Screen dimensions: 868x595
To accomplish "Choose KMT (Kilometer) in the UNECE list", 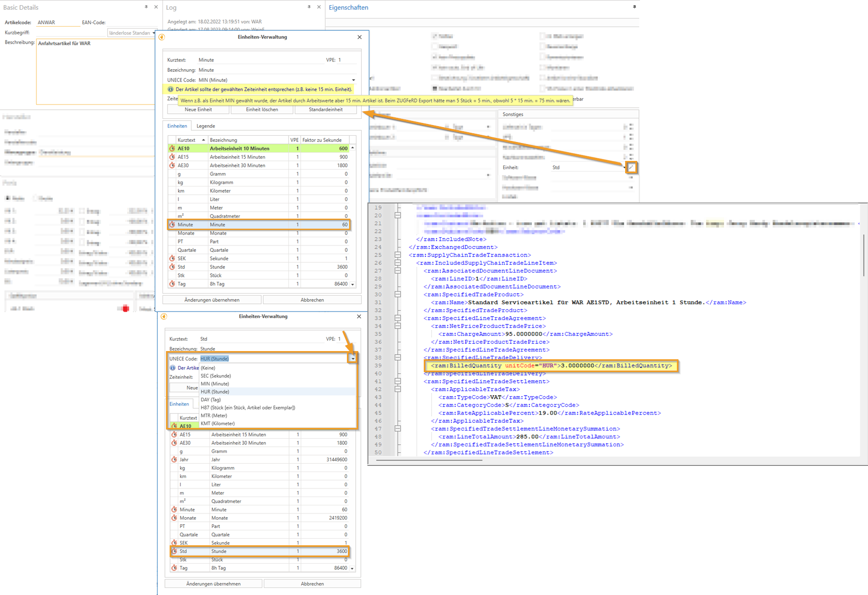I will 217,423.
